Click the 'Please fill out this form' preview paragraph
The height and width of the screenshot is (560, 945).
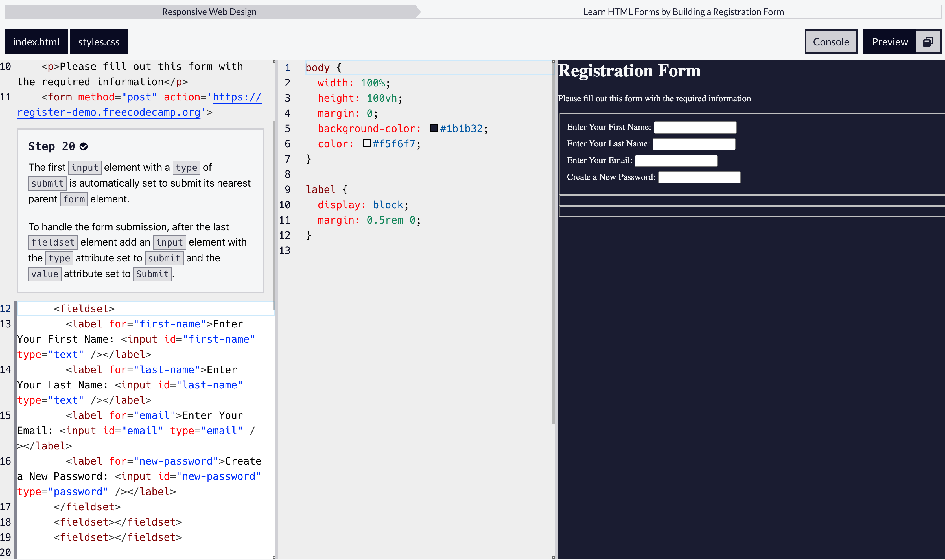[x=654, y=99]
